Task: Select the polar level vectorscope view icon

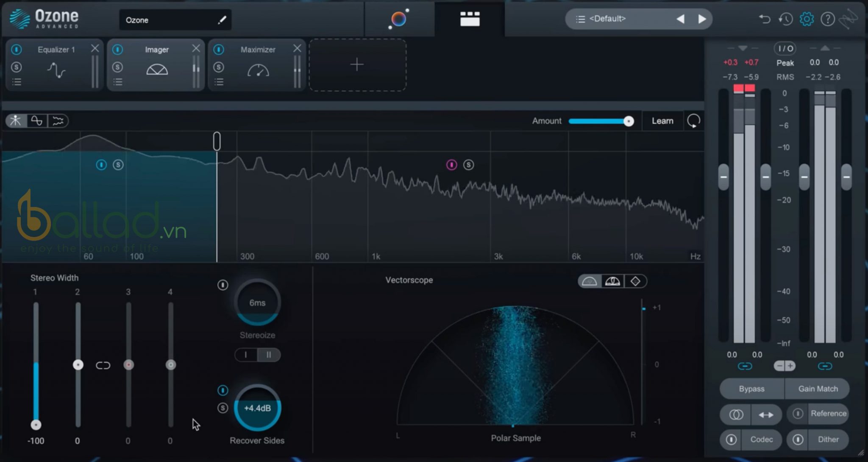Action: 612,281
